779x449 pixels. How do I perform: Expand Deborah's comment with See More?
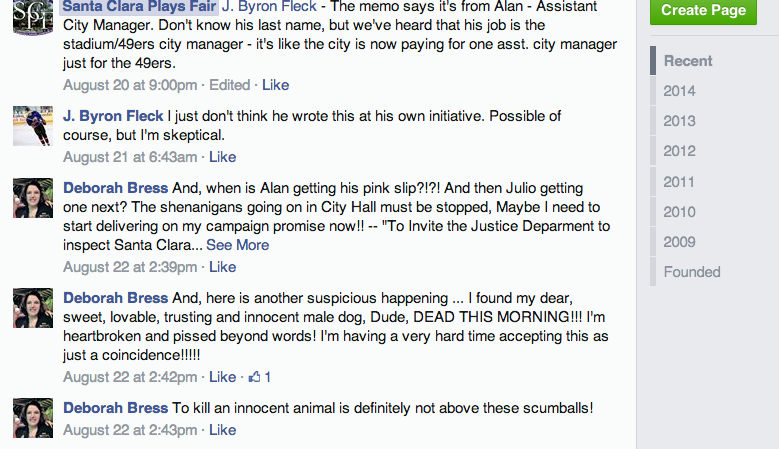237,245
